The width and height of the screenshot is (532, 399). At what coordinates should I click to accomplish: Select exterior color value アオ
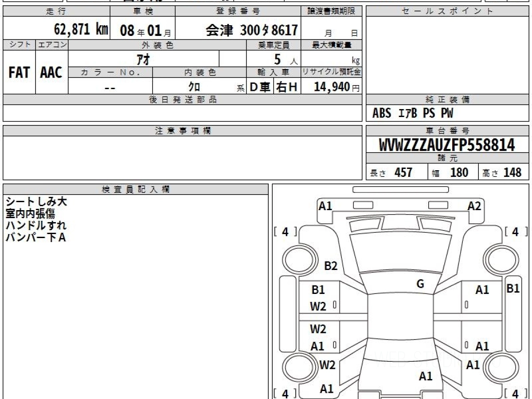pos(144,59)
